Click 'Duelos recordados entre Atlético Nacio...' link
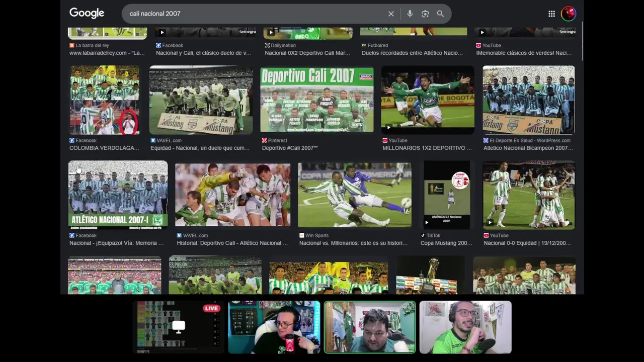This screenshot has height=362, width=644. click(412, 53)
